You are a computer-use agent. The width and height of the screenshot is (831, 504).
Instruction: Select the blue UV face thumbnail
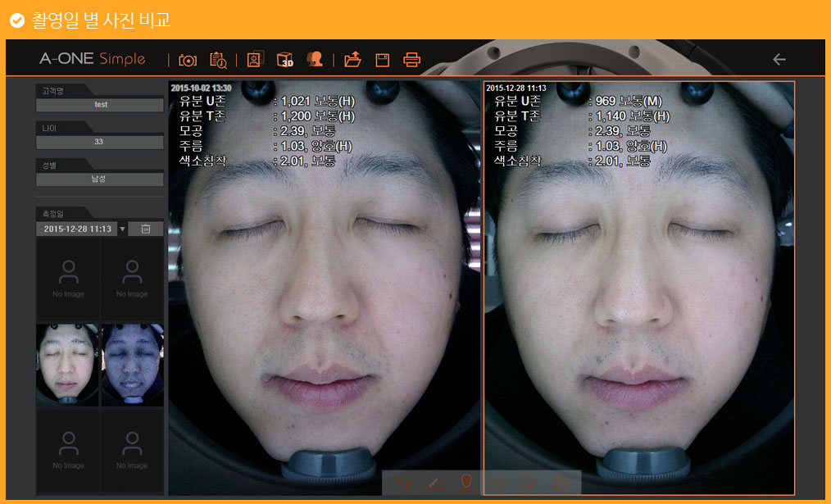click(x=133, y=366)
